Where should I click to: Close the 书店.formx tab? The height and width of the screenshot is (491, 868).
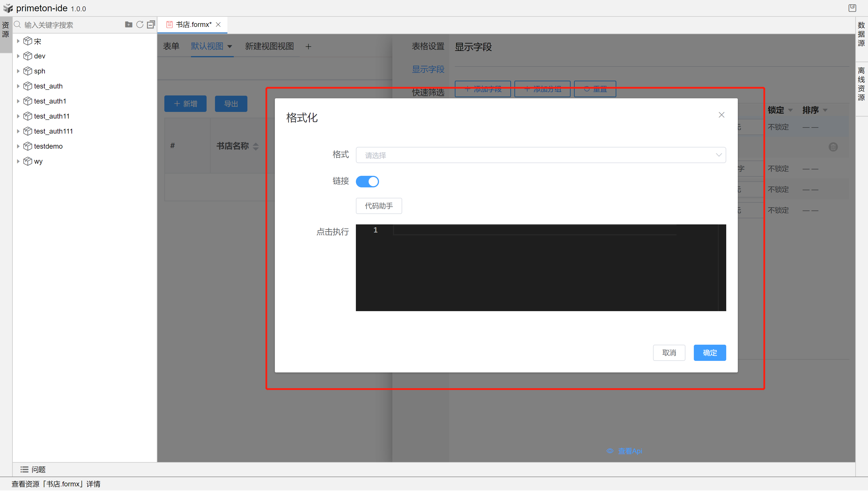pos(218,25)
